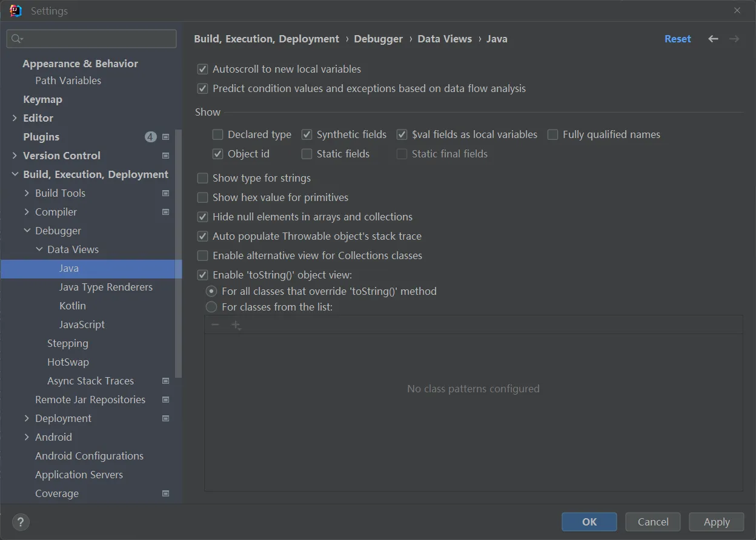Click the Reset link
756x540 pixels.
677,39
